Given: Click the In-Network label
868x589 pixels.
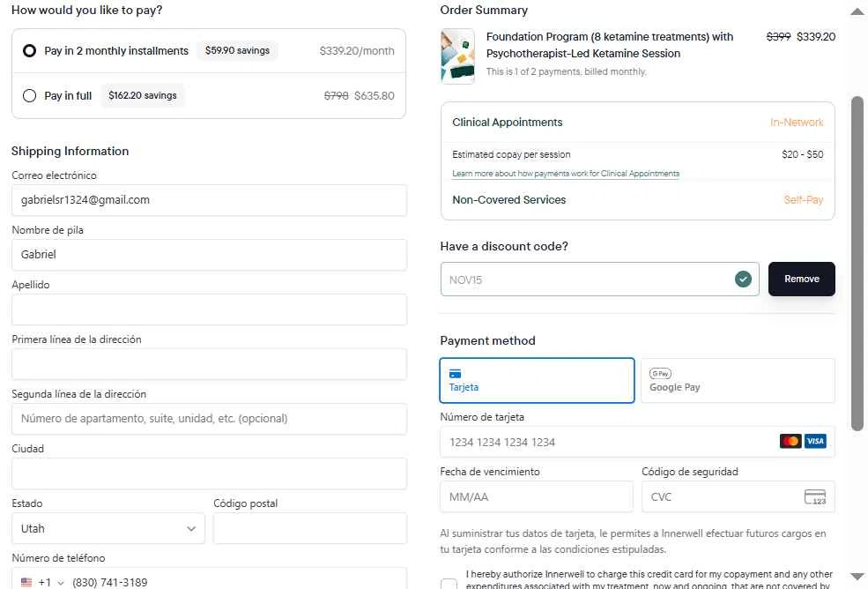Looking at the screenshot, I should coord(797,123).
